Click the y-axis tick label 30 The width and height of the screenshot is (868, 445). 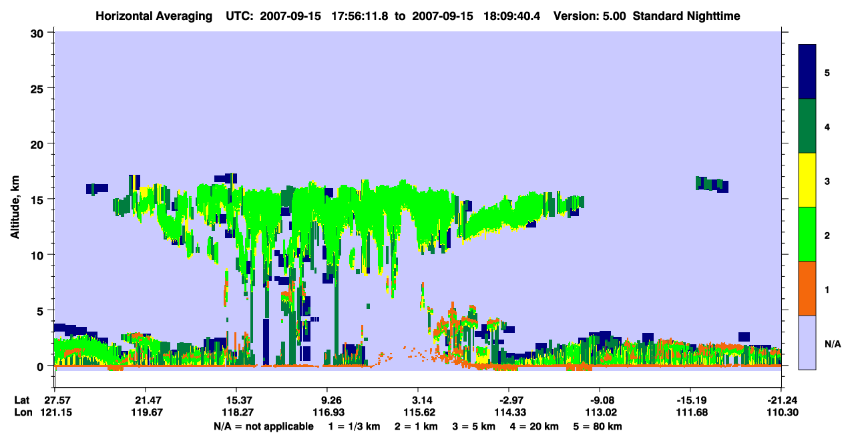pos(38,32)
